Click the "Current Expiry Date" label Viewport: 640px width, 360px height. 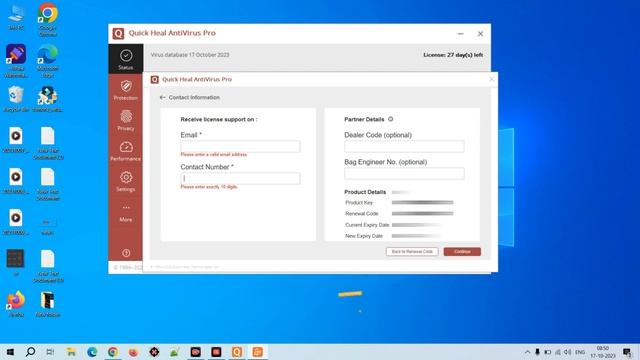(367, 225)
